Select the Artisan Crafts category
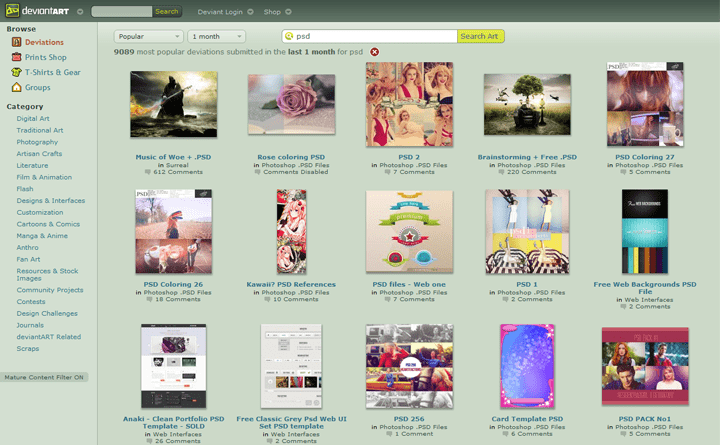Image resolution: width=720 pixels, height=445 pixels. [39, 154]
